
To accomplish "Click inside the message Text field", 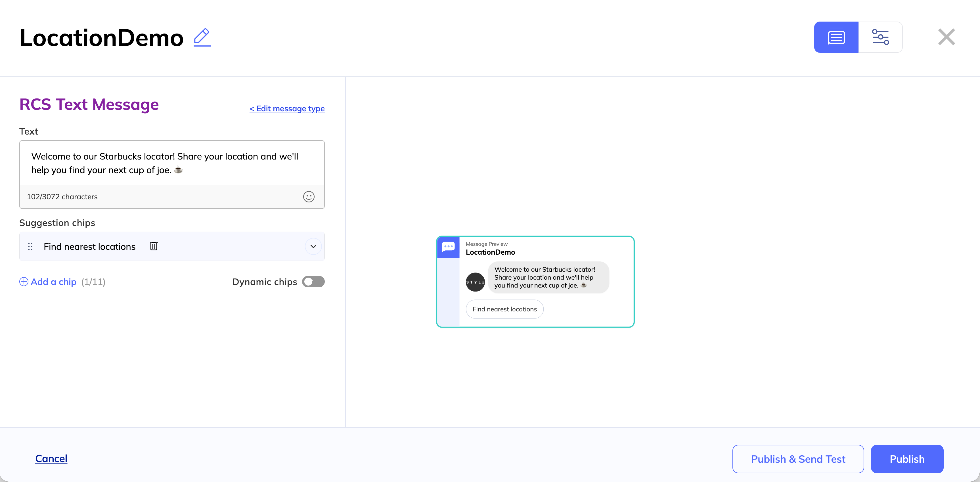I will pos(171,163).
